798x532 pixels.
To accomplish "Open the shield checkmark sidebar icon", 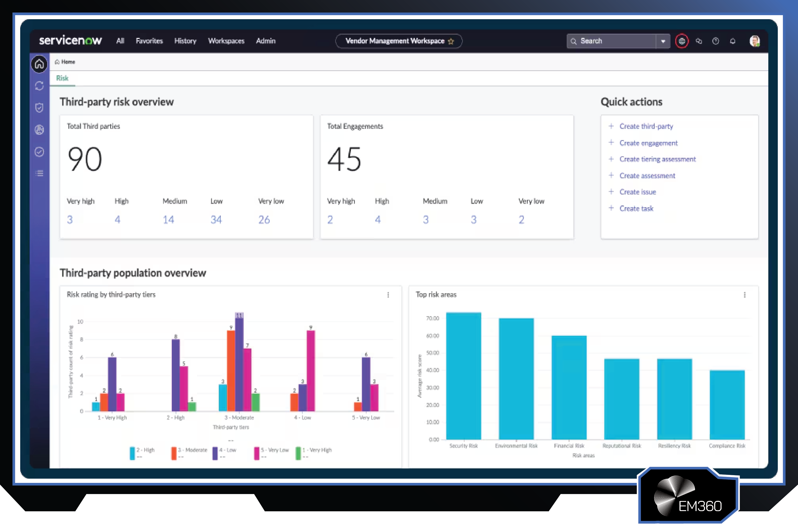I will point(39,107).
